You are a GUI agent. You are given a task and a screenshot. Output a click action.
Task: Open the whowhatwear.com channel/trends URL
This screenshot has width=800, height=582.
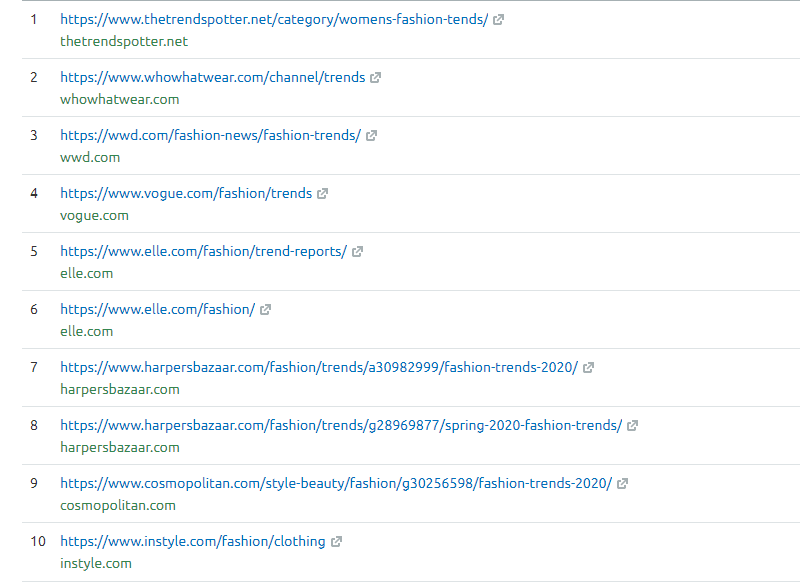(213, 78)
